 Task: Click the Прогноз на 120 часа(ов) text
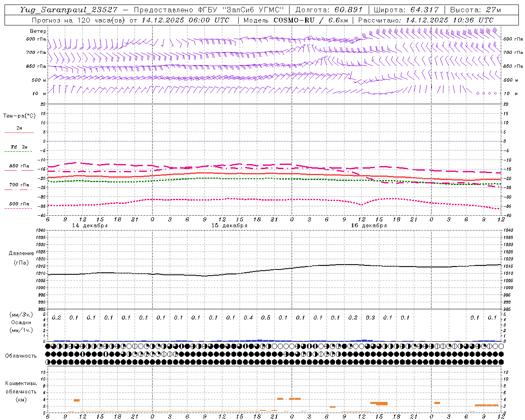point(79,20)
